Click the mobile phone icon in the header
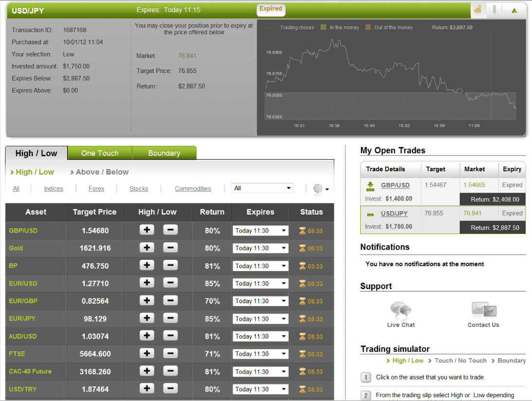 (495, 10)
